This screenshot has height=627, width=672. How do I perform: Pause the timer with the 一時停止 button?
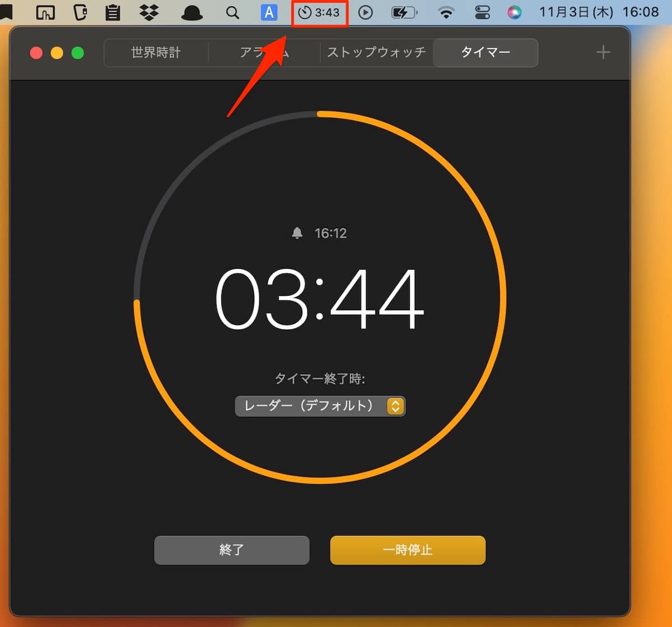tap(408, 550)
